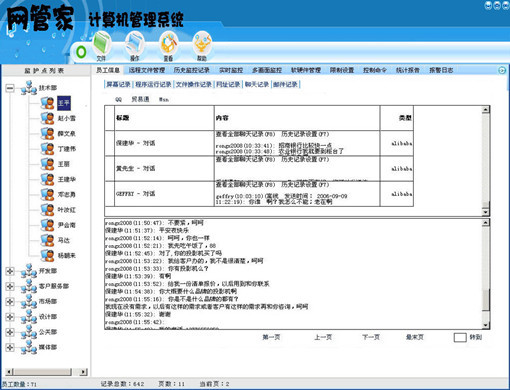Select employee icon for 赵小雪
Screen dimensions: 510x390
[47, 118]
